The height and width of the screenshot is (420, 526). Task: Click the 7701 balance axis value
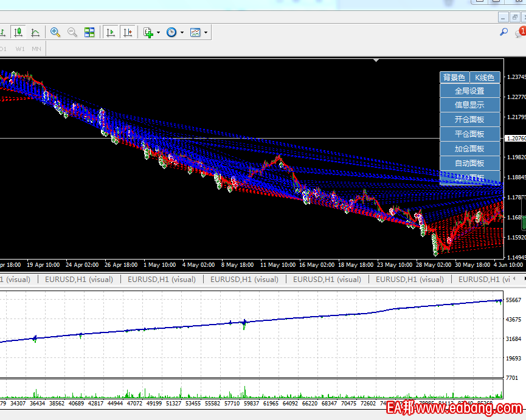[x=512, y=378]
